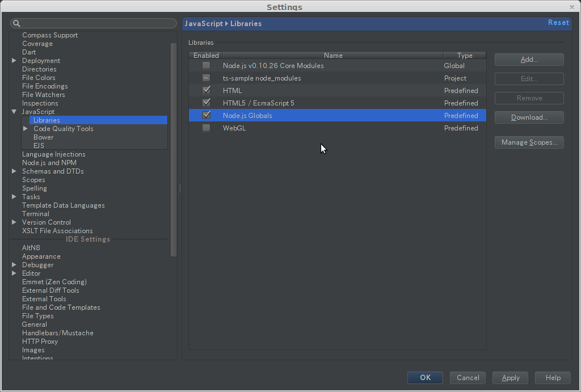581x392 pixels.
Task: Open Template Data Languages settings
Action: 64,205
